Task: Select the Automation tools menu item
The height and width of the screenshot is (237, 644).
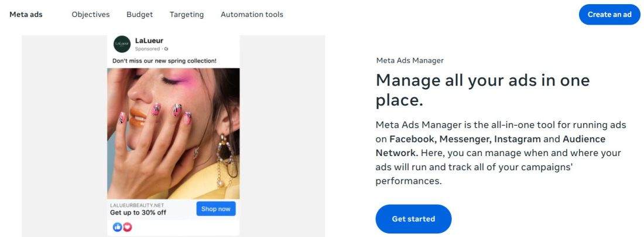Action: 252,15
